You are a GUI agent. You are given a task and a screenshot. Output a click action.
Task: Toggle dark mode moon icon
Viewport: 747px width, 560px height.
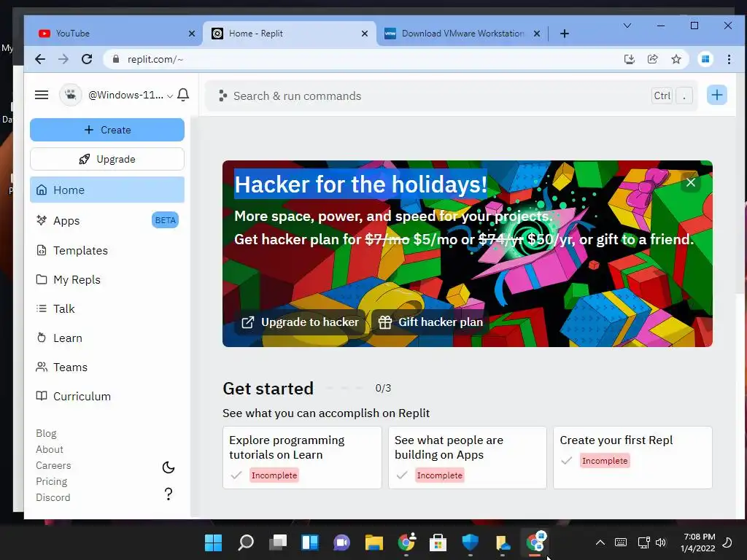[169, 467]
